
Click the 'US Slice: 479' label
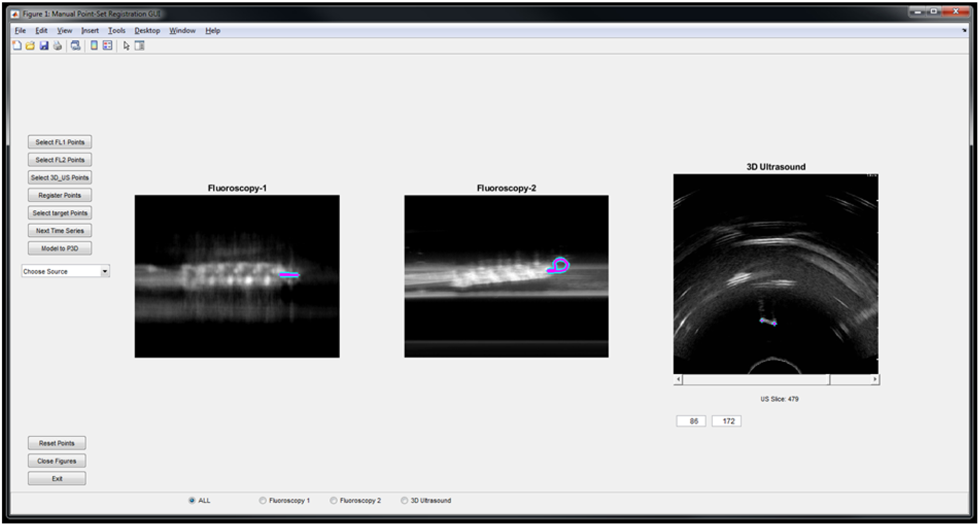pyautogui.click(x=779, y=399)
